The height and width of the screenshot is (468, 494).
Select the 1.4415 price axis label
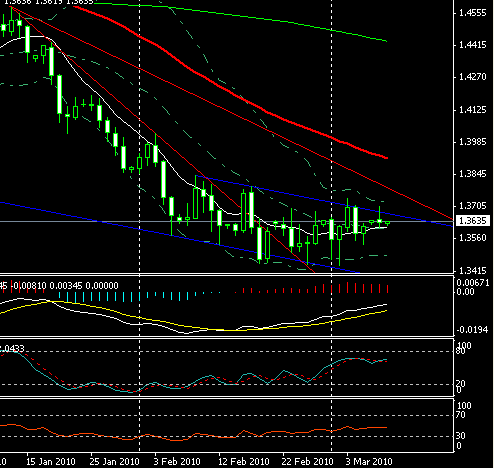[473, 45]
